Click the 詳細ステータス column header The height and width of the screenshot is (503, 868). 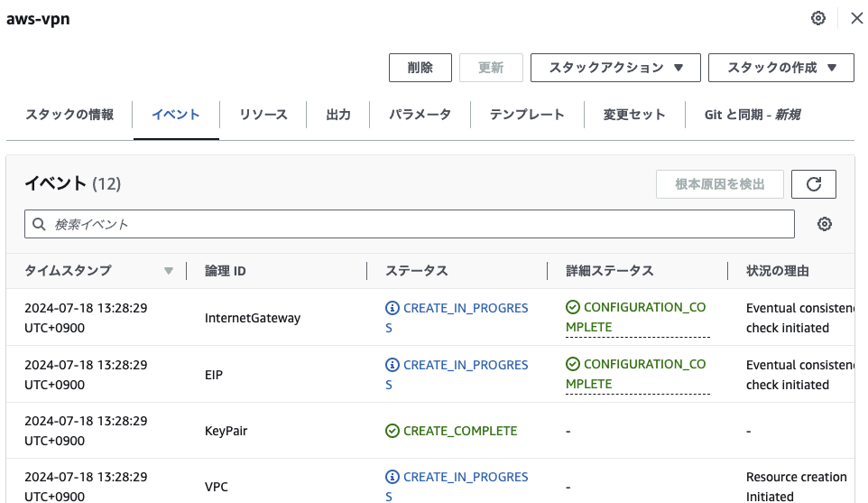point(609,271)
